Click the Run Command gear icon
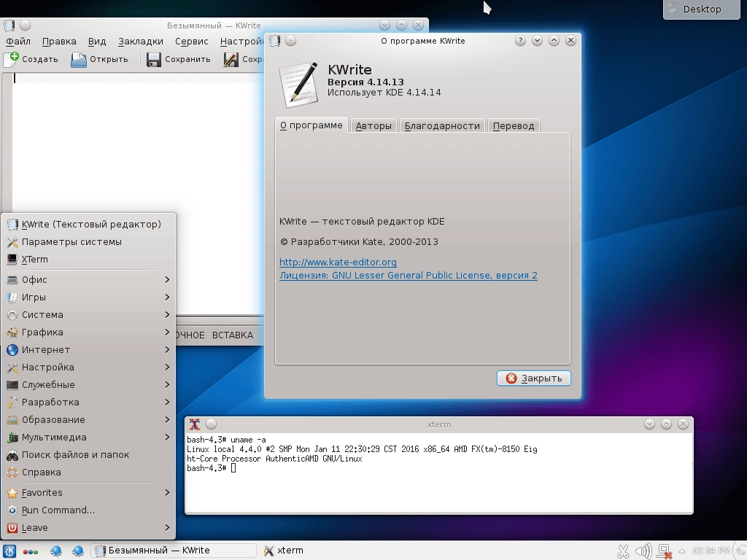 [13, 510]
